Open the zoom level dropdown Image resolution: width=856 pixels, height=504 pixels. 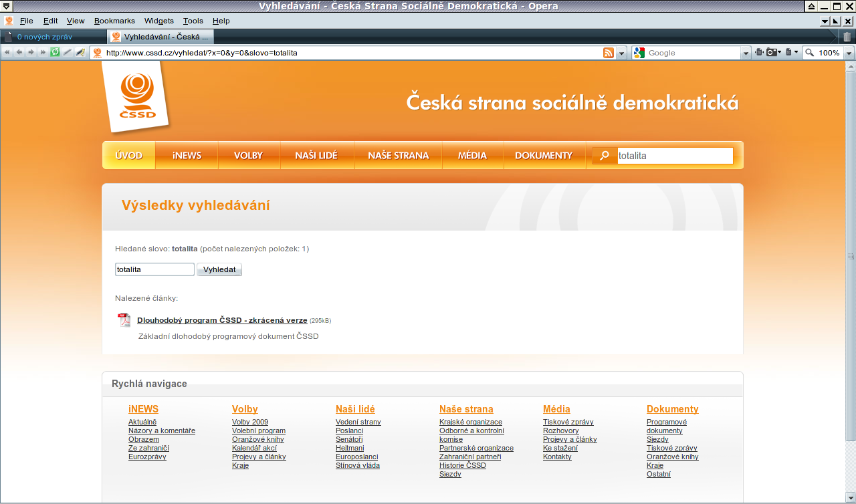849,53
